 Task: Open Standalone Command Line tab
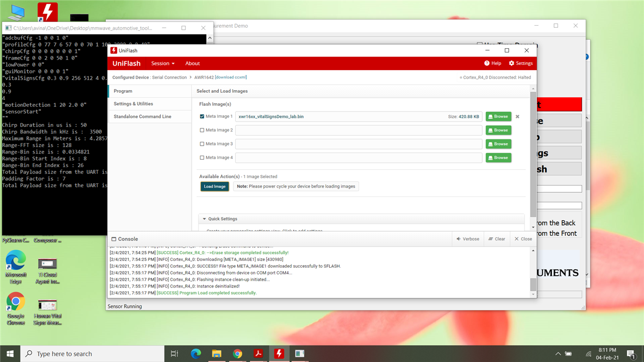point(149,116)
